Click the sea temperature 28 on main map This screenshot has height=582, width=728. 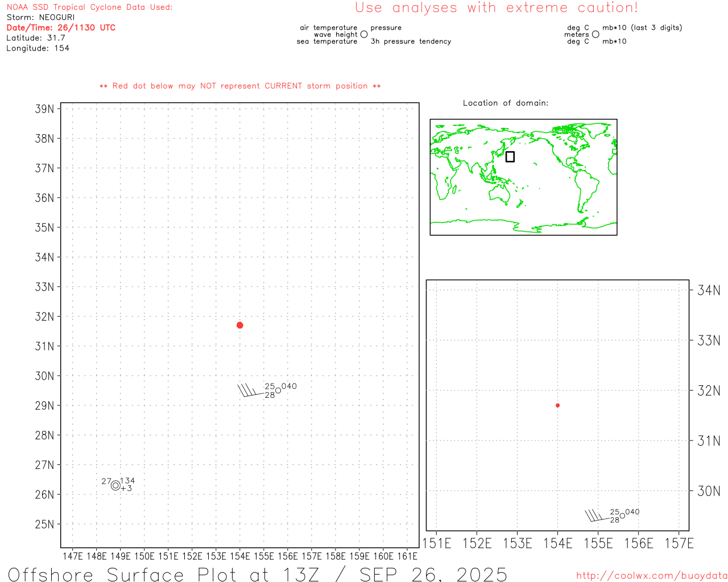click(x=270, y=395)
